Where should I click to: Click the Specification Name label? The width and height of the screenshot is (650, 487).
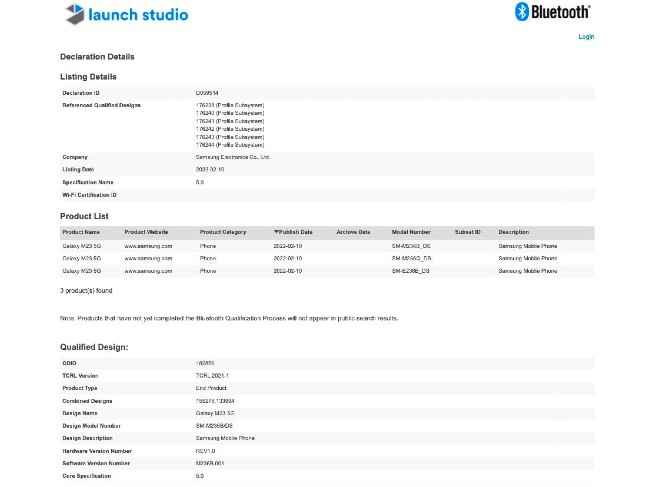pyautogui.click(x=87, y=182)
